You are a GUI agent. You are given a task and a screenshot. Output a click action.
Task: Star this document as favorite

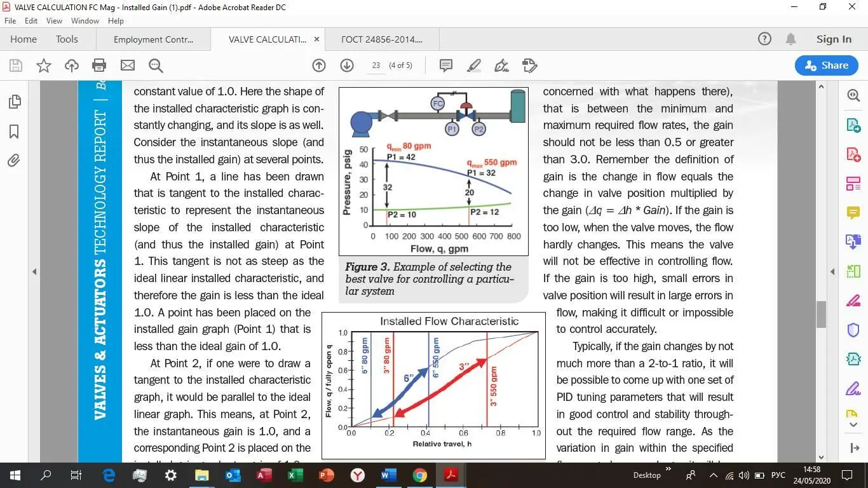[x=44, y=65]
